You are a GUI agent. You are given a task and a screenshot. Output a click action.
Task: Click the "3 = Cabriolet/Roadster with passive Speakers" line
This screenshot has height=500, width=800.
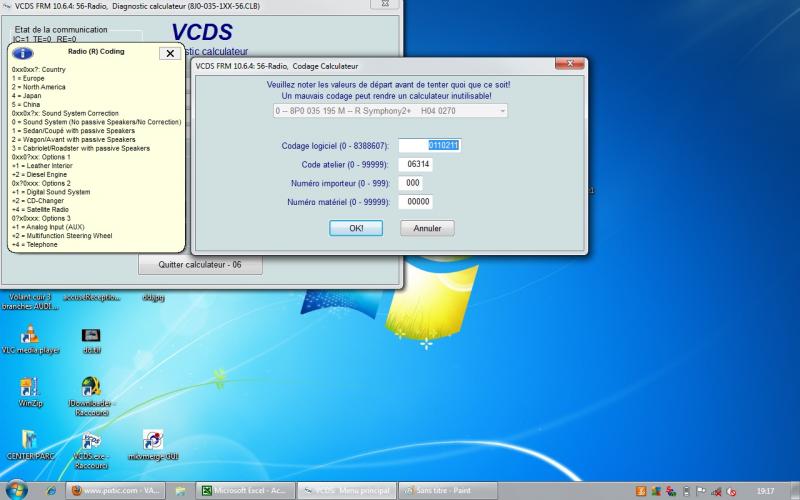pos(81,148)
